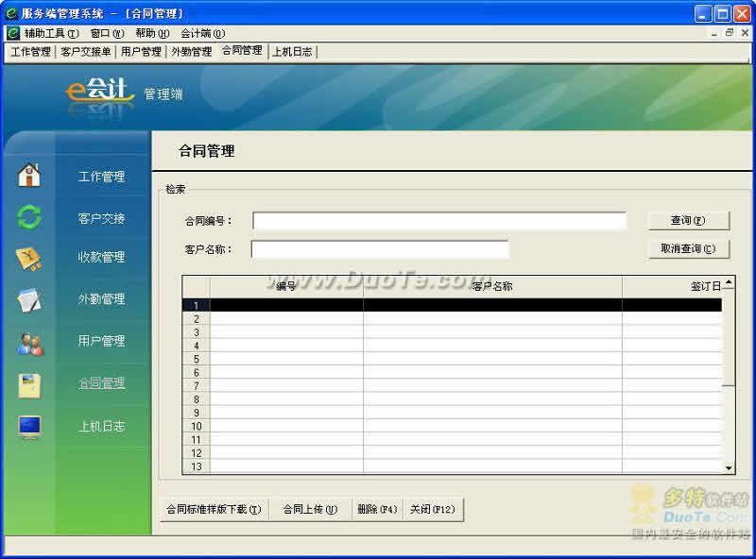Switch to the 外勤管理 toolbar tab
This screenshot has height=559, width=756.
click(x=192, y=52)
